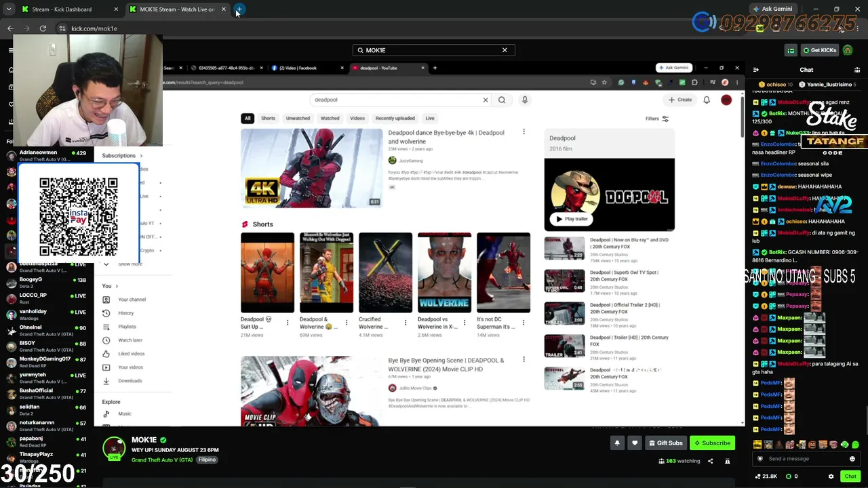Open the Kick rewards shop icon

click(791, 50)
